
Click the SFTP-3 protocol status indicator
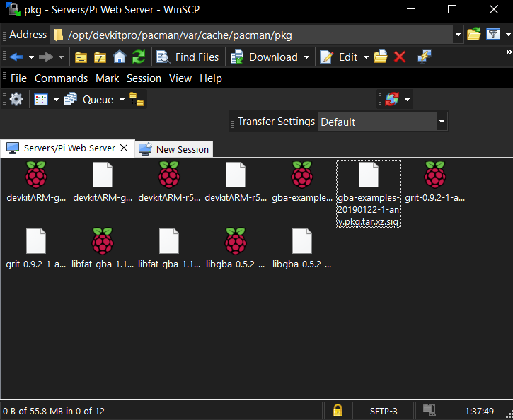pos(384,411)
